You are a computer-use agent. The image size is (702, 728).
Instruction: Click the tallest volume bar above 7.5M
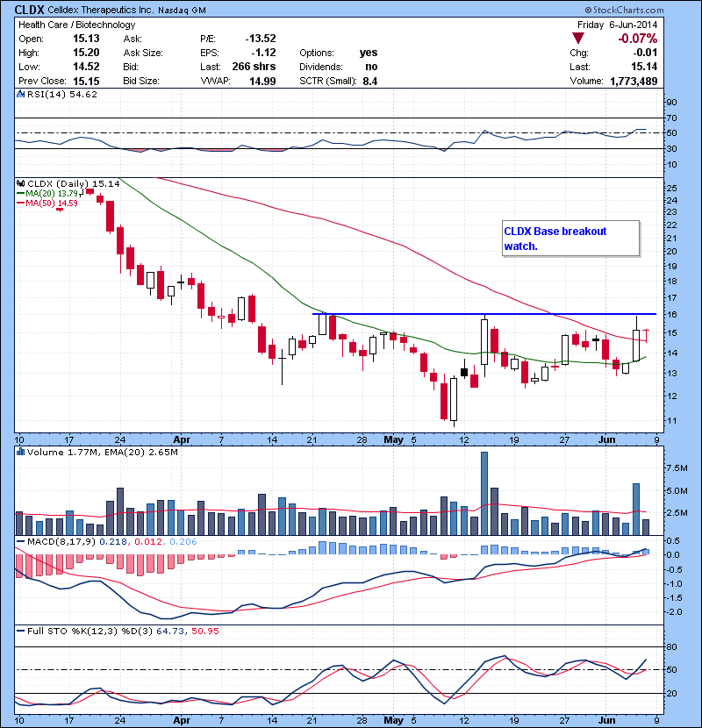pos(484,494)
